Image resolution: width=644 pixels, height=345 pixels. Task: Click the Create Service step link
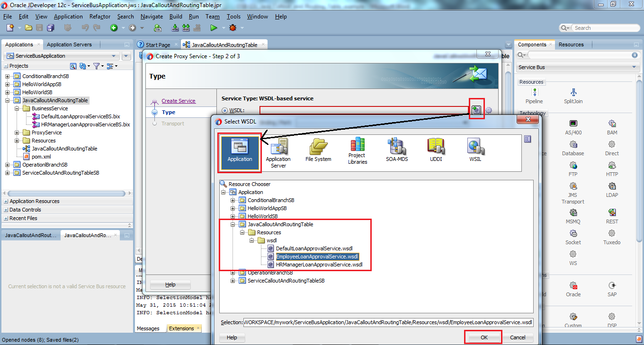[178, 101]
